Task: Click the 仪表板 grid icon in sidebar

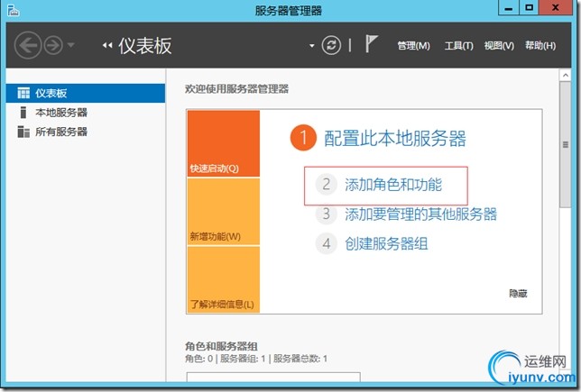Action: (23, 93)
